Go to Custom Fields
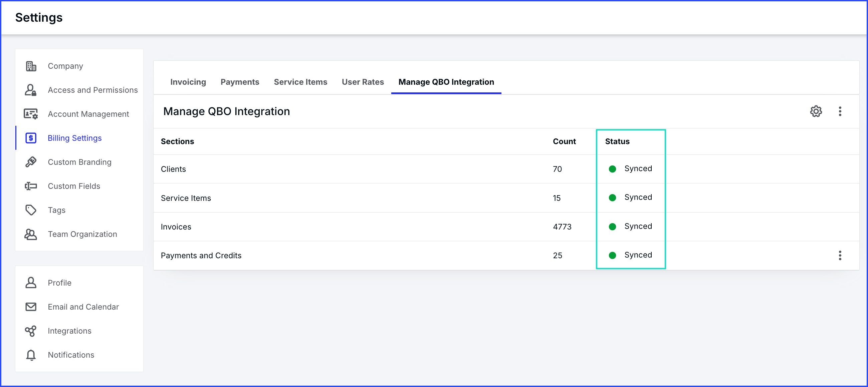The height and width of the screenshot is (387, 868). click(74, 186)
